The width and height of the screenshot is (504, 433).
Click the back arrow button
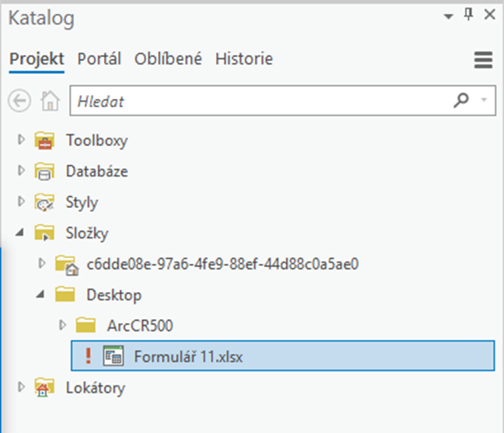tap(20, 101)
